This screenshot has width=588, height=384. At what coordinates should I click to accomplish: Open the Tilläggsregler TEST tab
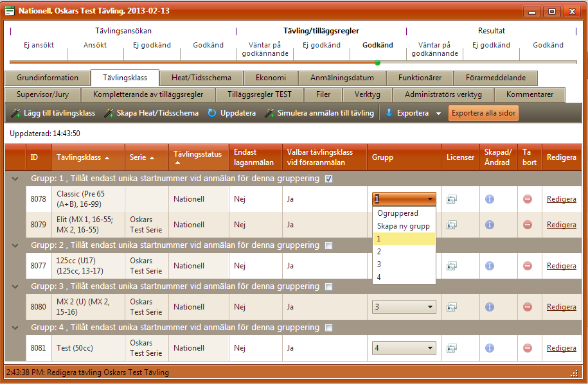tap(260, 95)
